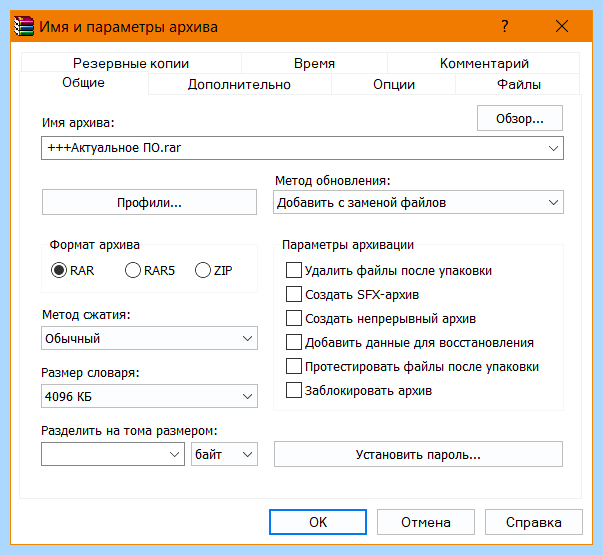Screen dimensions: 603x555
Task: Expand the байт units dropdown
Action: click(x=224, y=454)
